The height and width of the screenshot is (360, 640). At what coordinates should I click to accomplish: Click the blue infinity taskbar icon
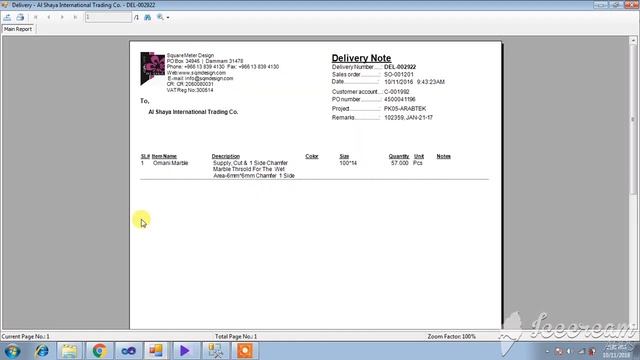tap(129, 351)
